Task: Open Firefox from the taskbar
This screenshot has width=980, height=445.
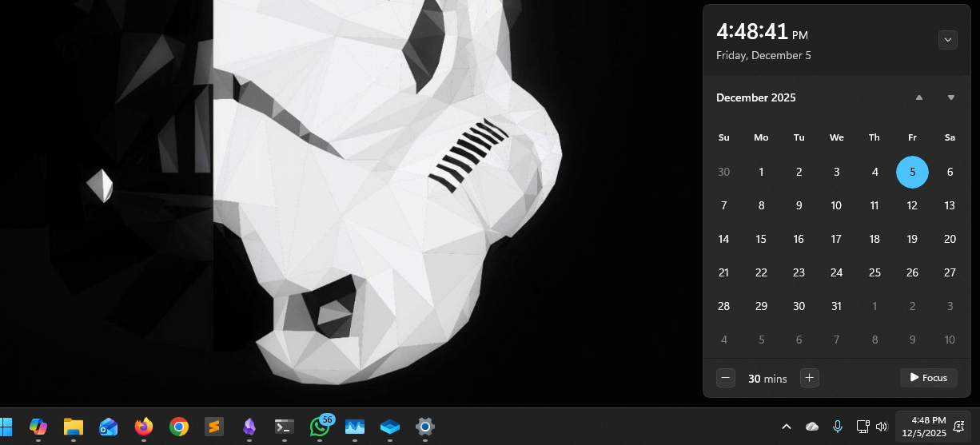Action: pos(144,427)
